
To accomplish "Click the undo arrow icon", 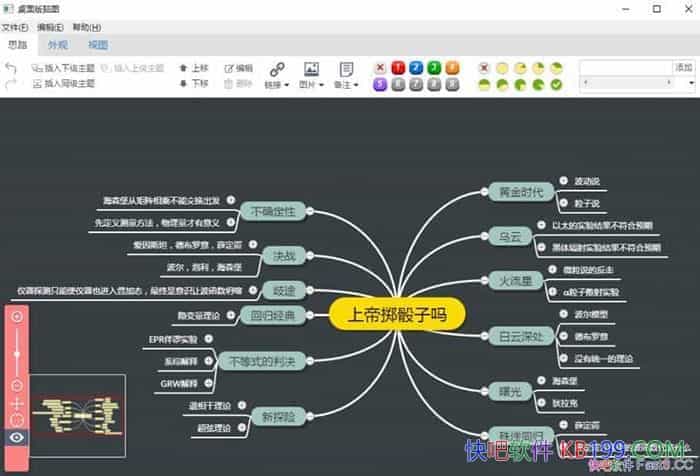I will (x=11, y=68).
